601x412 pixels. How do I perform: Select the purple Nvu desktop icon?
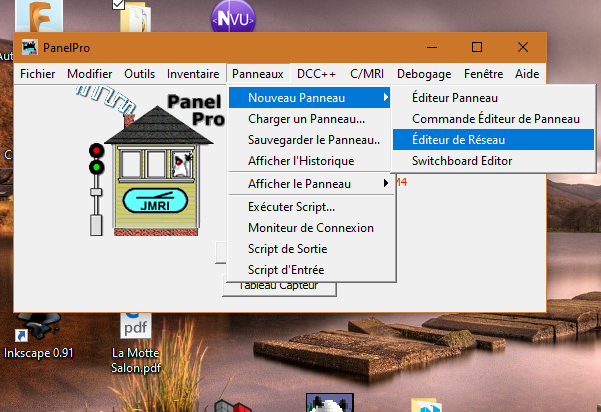pos(232,17)
